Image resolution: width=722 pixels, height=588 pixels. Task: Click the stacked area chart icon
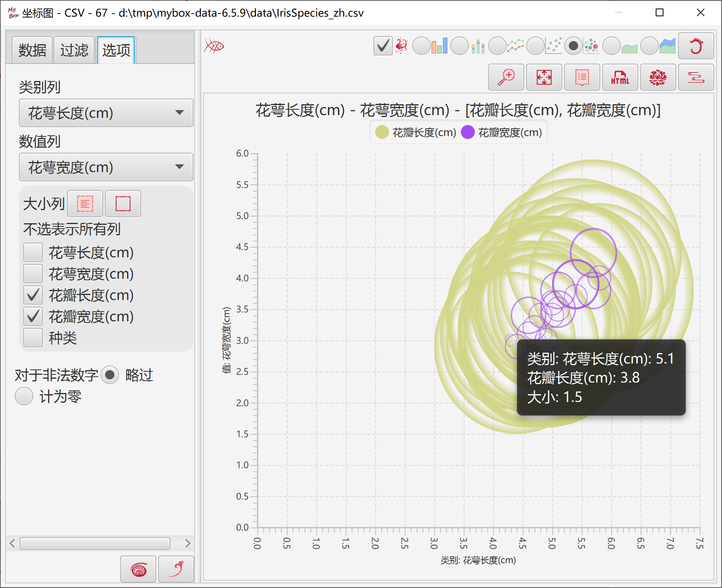click(x=668, y=46)
